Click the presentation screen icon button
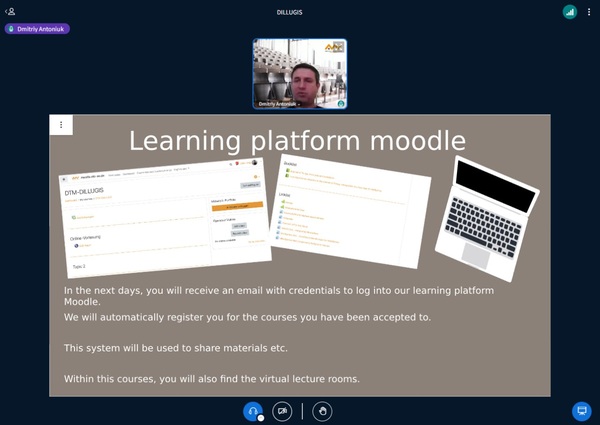 [581, 410]
